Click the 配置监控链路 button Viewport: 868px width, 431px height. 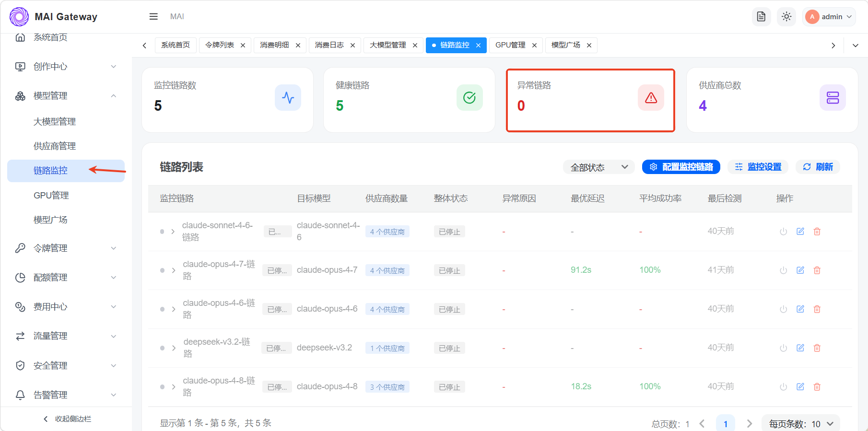pyautogui.click(x=681, y=167)
